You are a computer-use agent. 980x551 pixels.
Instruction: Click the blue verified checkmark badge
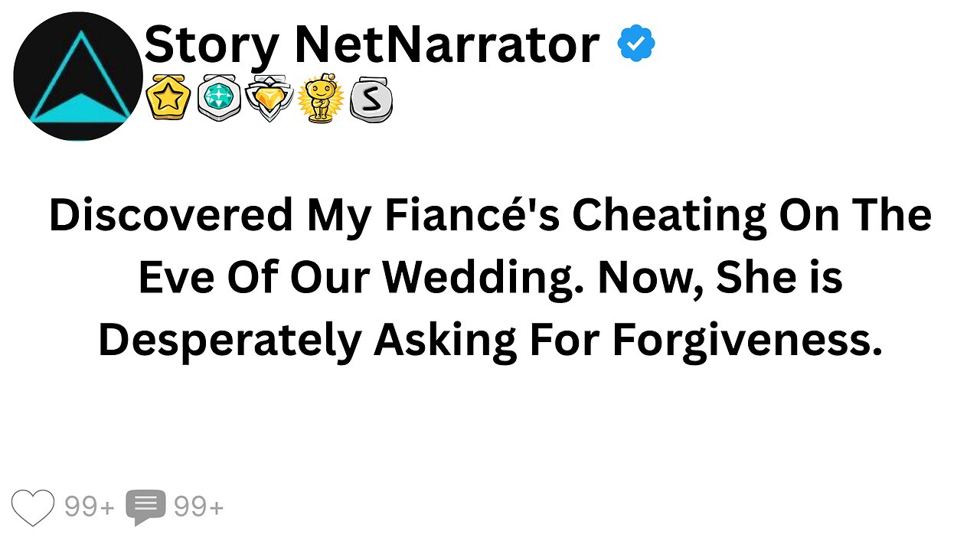coord(636,44)
